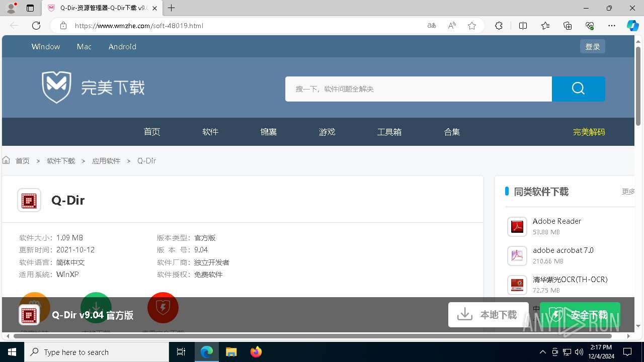Open the 软件 navigation item
644x362 pixels.
210,132
